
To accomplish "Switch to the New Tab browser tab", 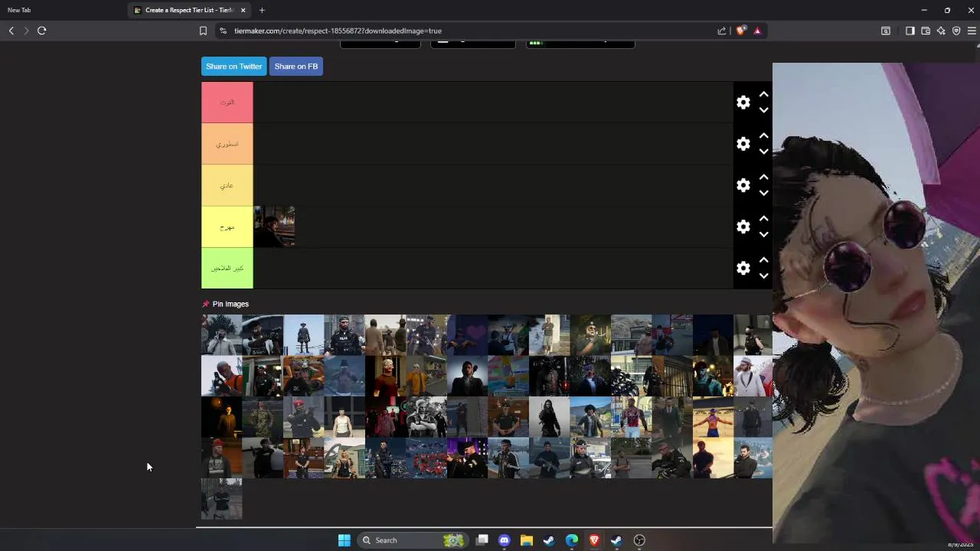I will 19,10.
